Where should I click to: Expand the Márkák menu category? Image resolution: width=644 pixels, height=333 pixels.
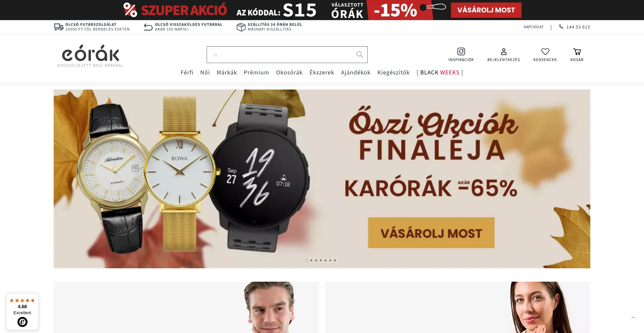pyautogui.click(x=227, y=72)
